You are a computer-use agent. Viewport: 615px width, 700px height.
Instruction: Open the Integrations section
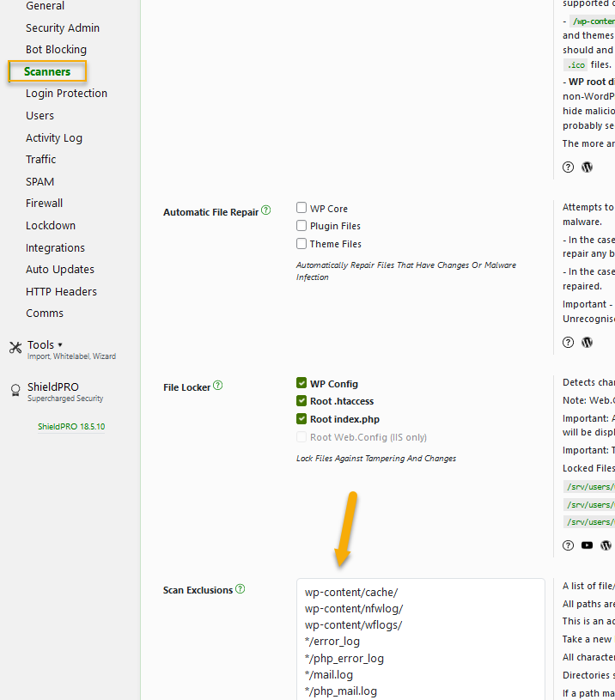click(55, 247)
